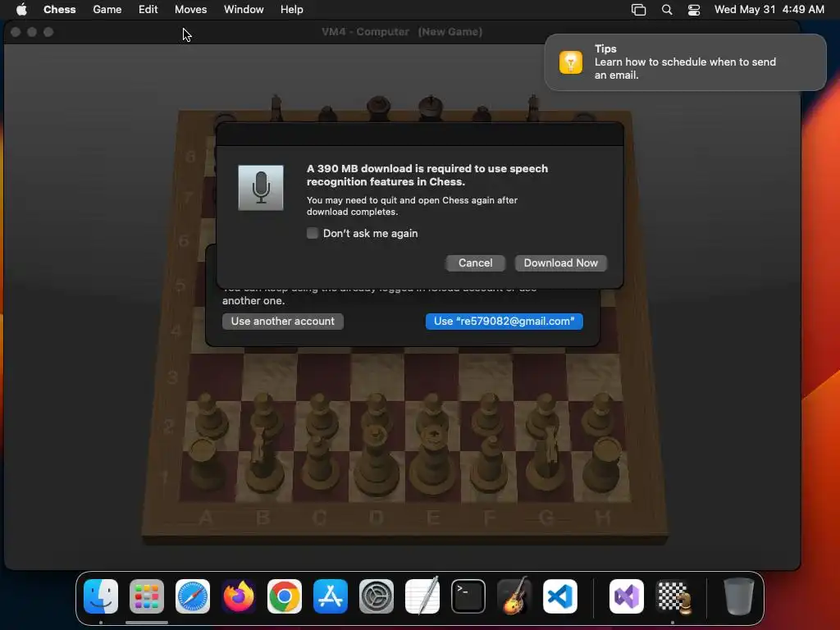Open Spotlight search in menu bar

[667, 10]
